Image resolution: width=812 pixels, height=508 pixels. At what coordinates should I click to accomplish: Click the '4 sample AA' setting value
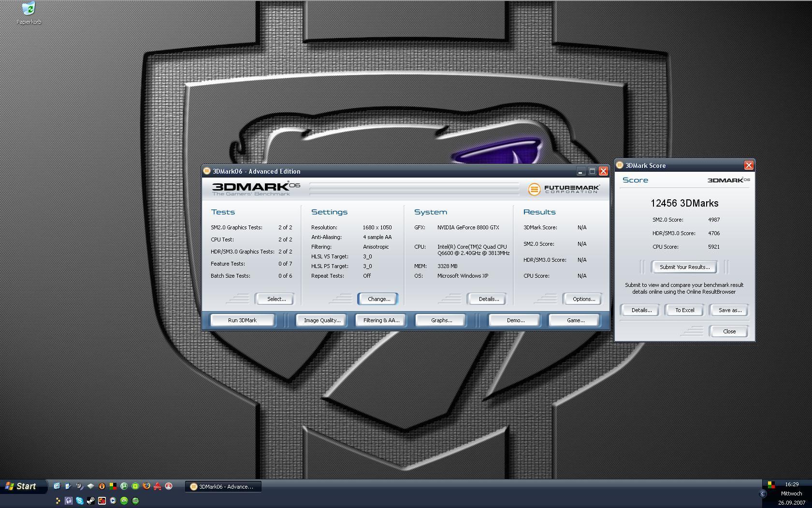click(377, 237)
